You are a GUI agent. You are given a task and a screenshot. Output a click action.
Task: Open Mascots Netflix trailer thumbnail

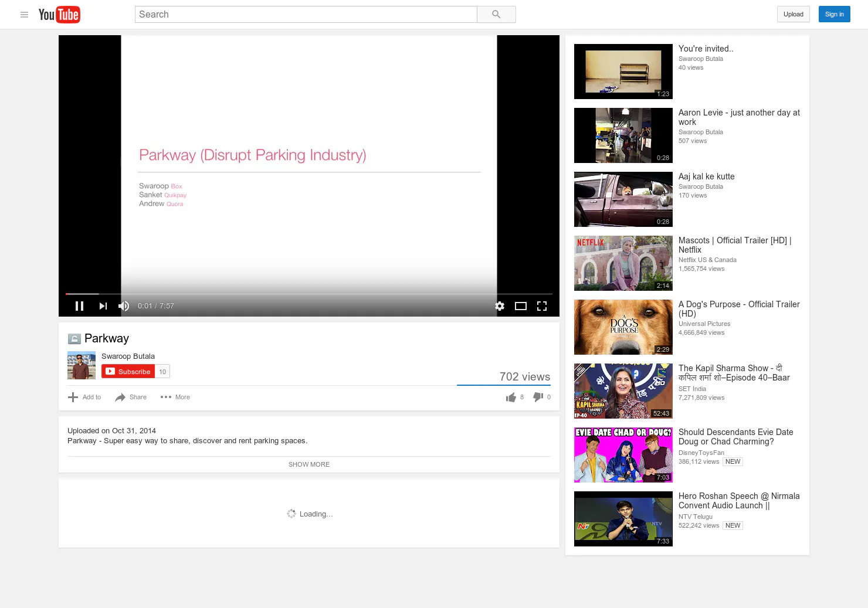pyautogui.click(x=623, y=263)
